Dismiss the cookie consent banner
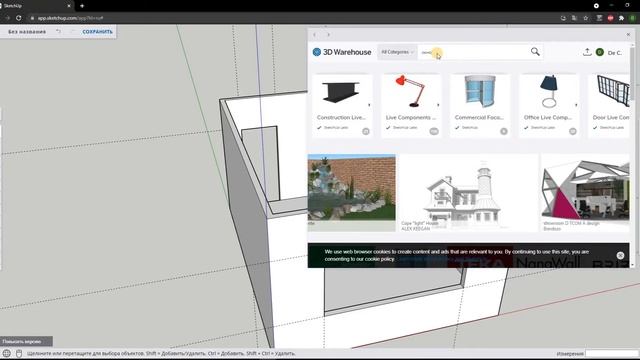The width and height of the screenshot is (640, 360). 620,256
